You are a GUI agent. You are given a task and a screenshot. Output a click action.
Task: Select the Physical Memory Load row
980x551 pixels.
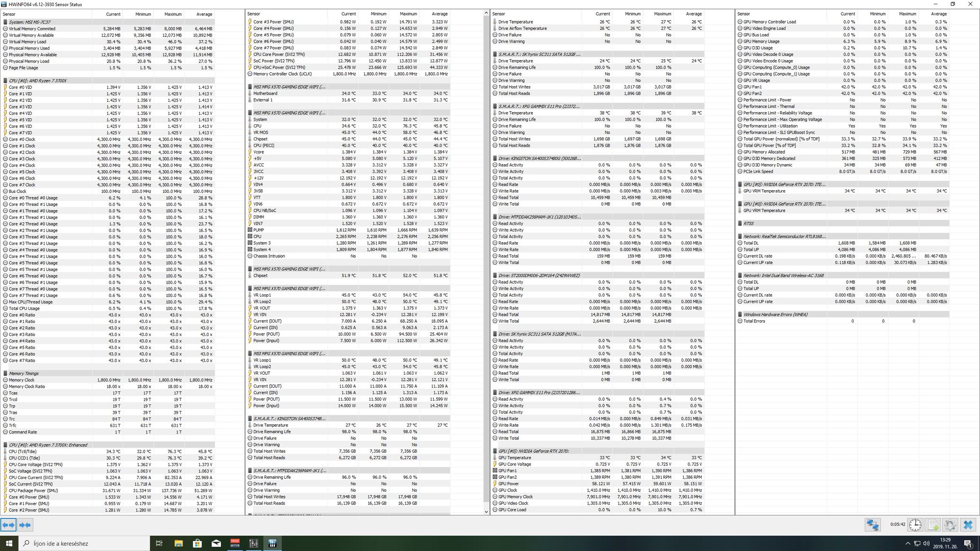click(108, 61)
